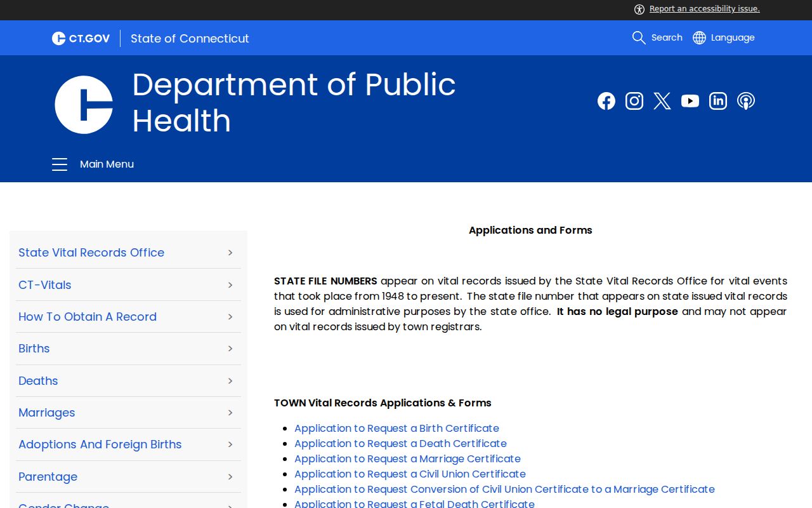Open the Instagram social icon
Image resolution: width=812 pixels, height=508 pixels.
634,101
